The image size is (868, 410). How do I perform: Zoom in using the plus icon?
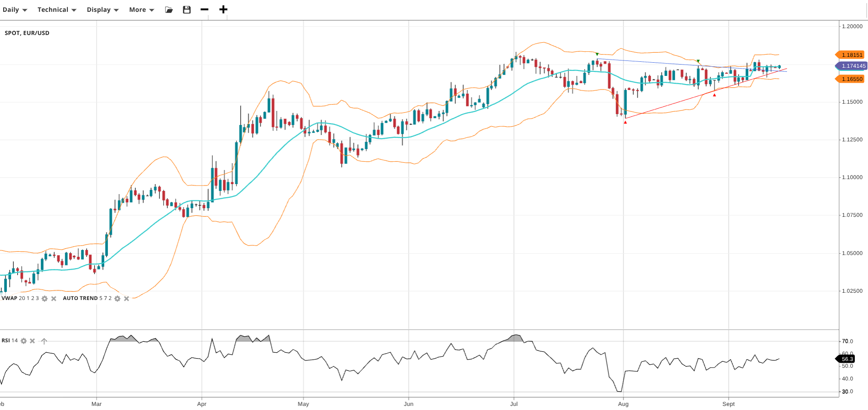[223, 10]
